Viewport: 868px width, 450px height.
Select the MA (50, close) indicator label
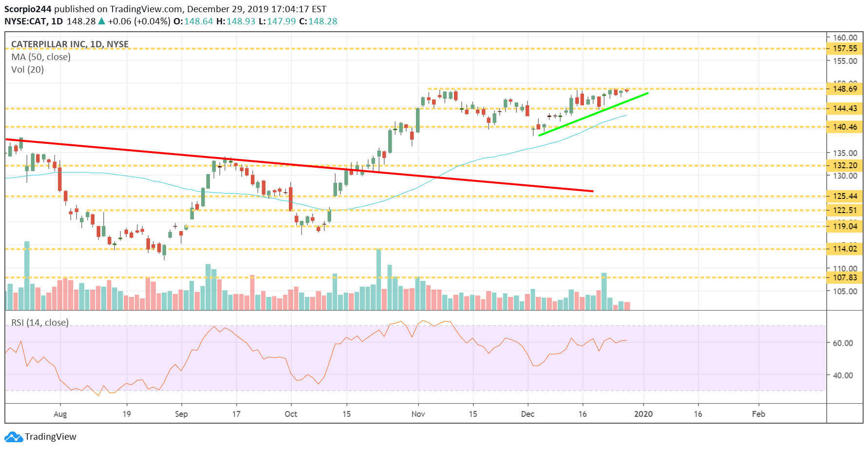pyautogui.click(x=41, y=57)
